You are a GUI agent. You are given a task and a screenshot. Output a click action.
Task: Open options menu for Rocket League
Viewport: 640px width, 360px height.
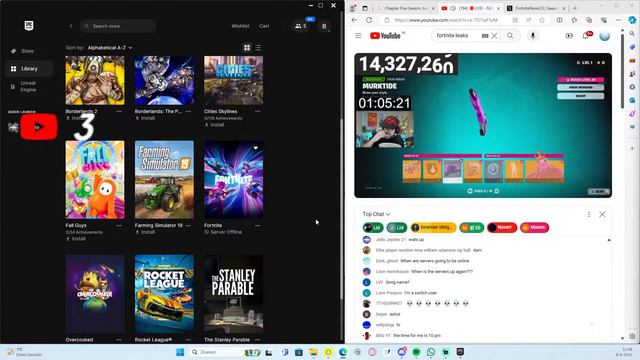(188, 340)
